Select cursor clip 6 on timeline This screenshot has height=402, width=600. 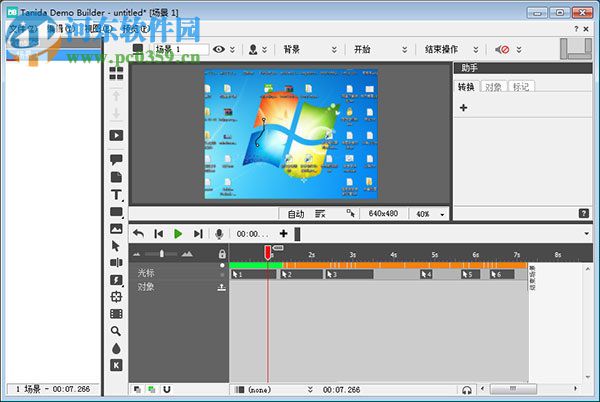pos(502,274)
